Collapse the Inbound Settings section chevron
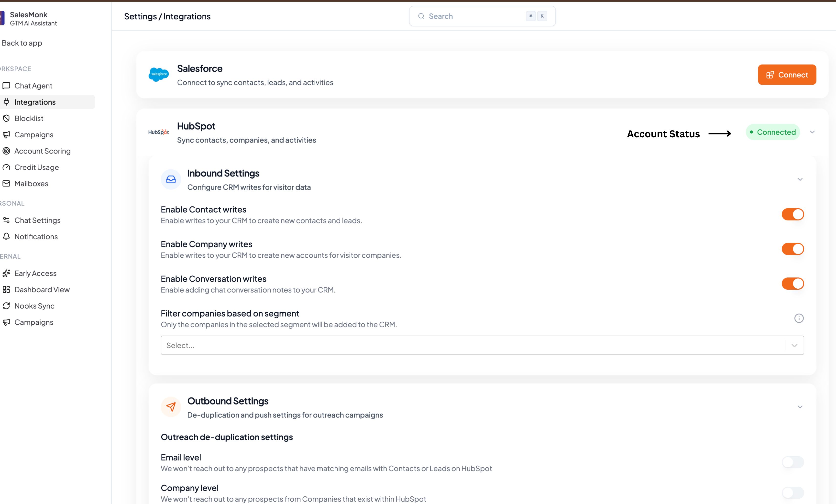836x504 pixels. [x=800, y=179]
